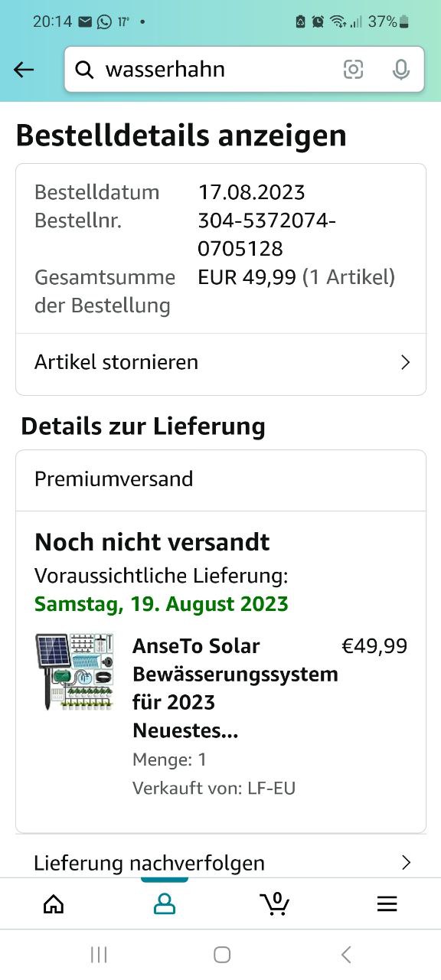Expand Lieferung nachverfolgen chevron

(x=406, y=863)
